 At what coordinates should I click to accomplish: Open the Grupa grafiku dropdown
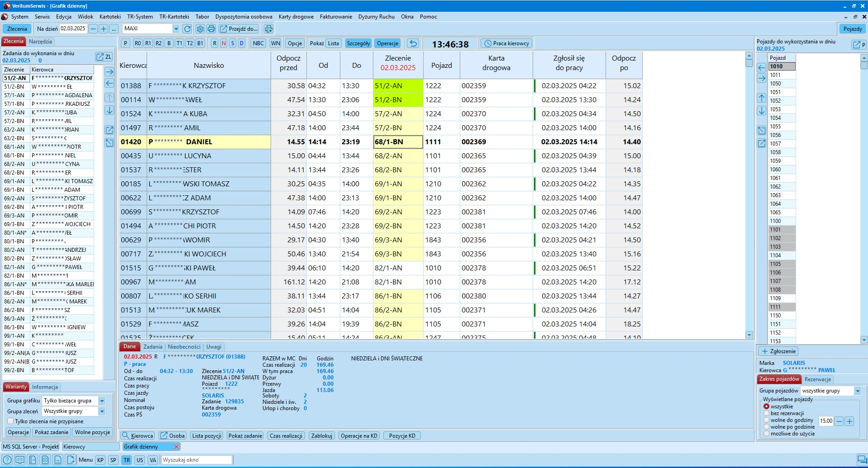point(102,401)
